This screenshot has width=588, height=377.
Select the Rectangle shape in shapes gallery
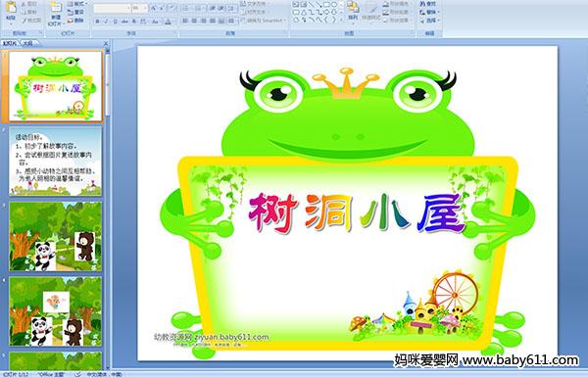click(x=326, y=5)
